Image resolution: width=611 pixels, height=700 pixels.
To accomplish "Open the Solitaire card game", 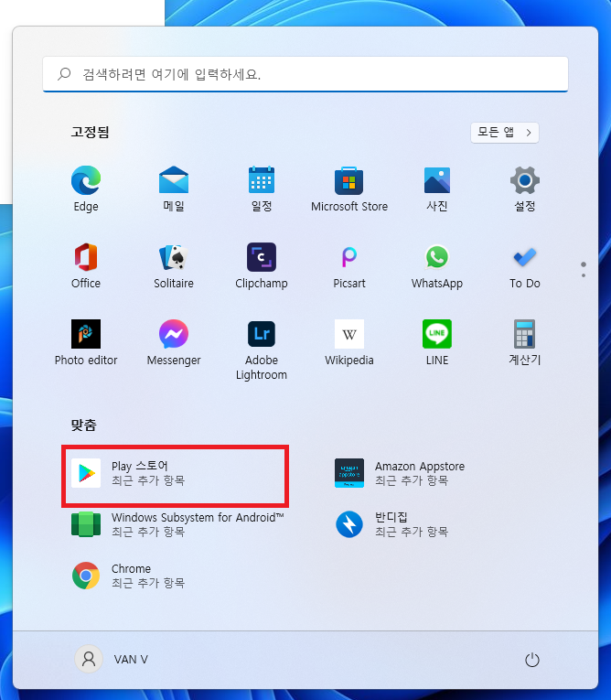I will click(174, 266).
